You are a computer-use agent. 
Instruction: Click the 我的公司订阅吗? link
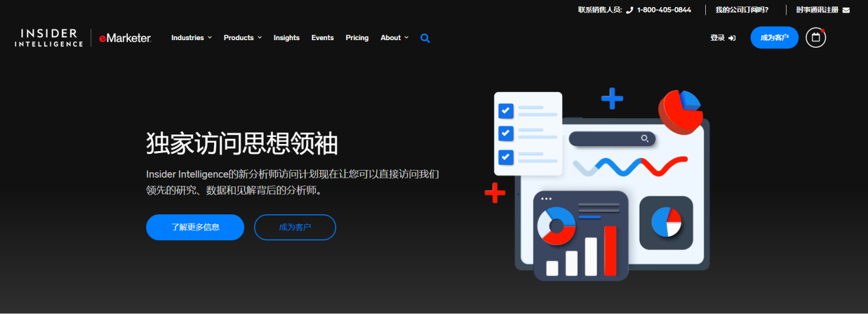[742, 10]
